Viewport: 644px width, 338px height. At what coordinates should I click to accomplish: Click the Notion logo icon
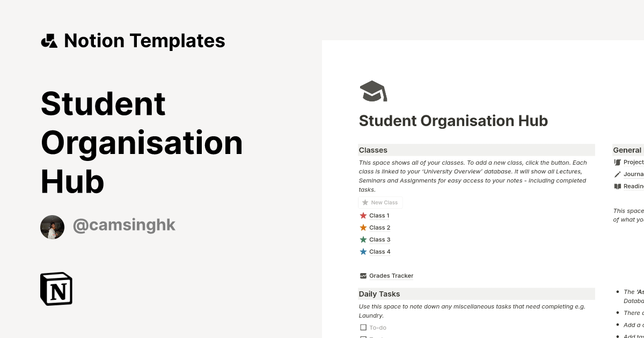pos(56,289)
